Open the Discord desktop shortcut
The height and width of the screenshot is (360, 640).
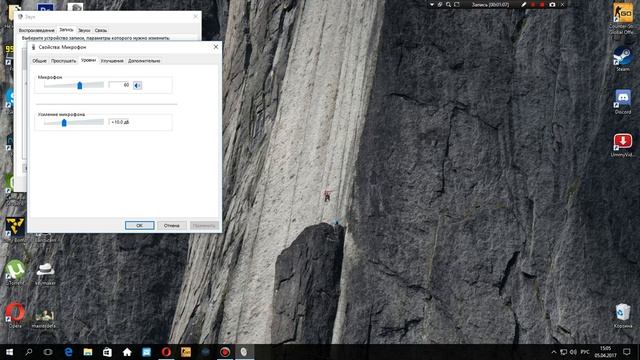622,102
